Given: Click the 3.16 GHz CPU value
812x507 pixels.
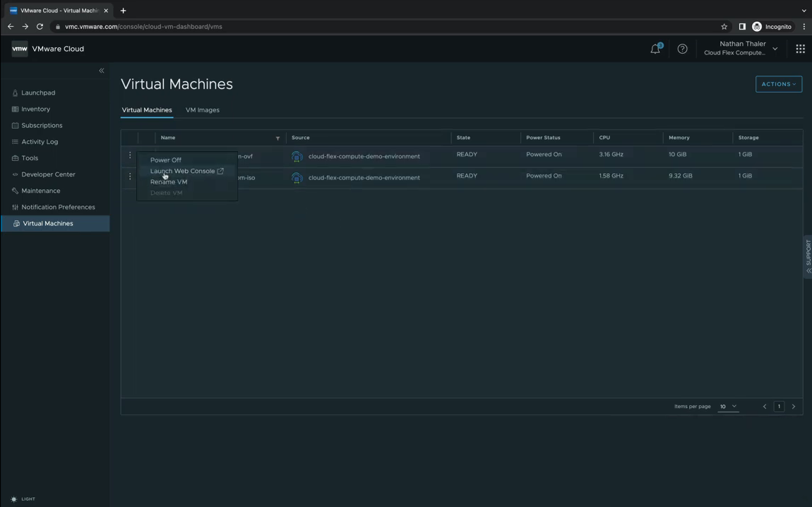Looking at the screenshot, I should 611,155.
